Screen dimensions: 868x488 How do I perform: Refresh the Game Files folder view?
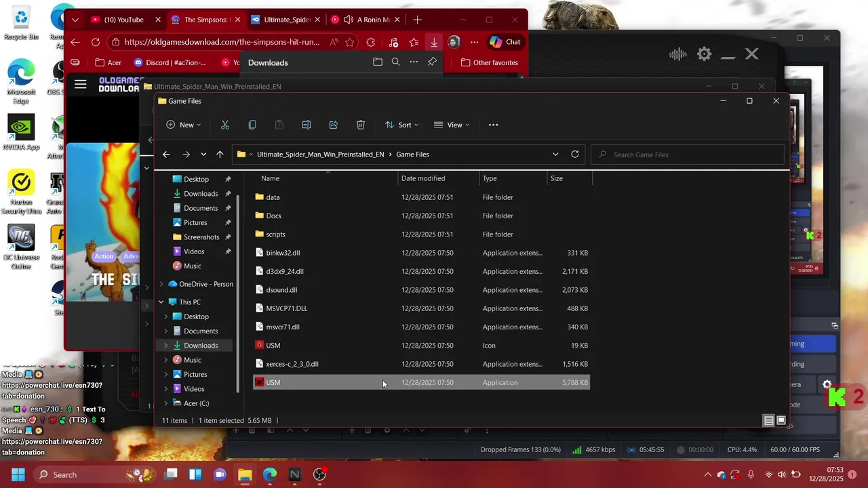pos(575,154)
